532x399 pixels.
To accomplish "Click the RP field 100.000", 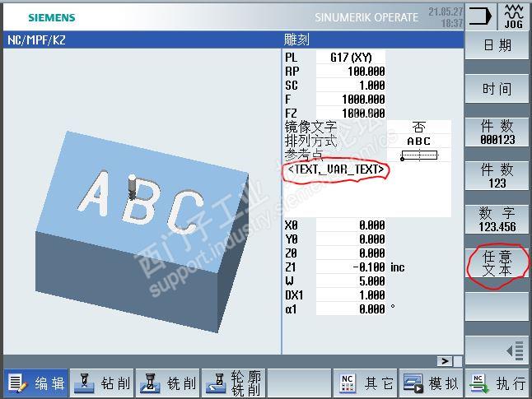I will [x=351, y=72].
